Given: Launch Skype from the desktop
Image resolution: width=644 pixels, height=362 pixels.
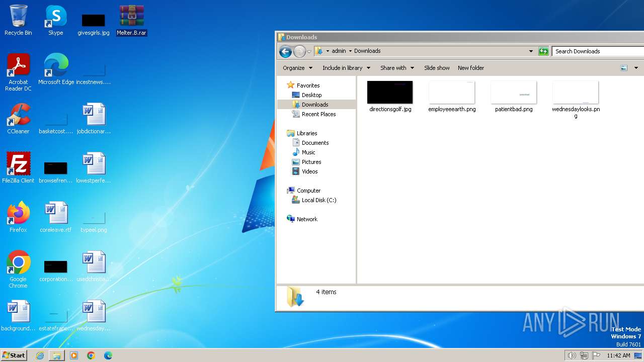Looking at the screenshot, I should (56, 20).
